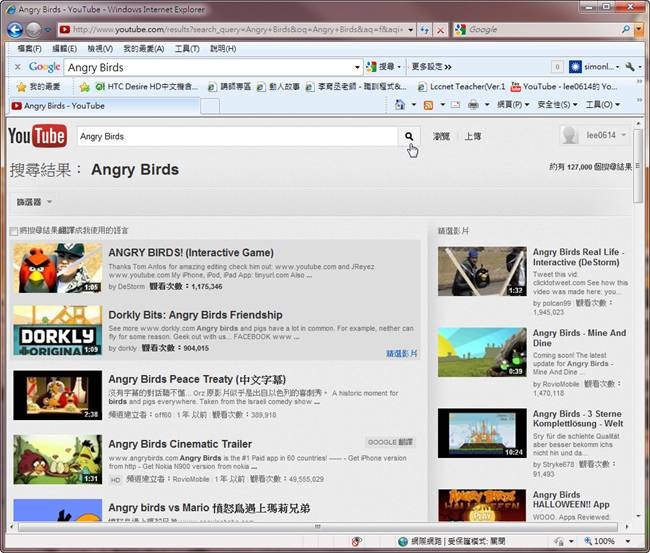Screen dimensions: 650x553
Task: Open the Favorites star button
Action: [x=38, y=87]
